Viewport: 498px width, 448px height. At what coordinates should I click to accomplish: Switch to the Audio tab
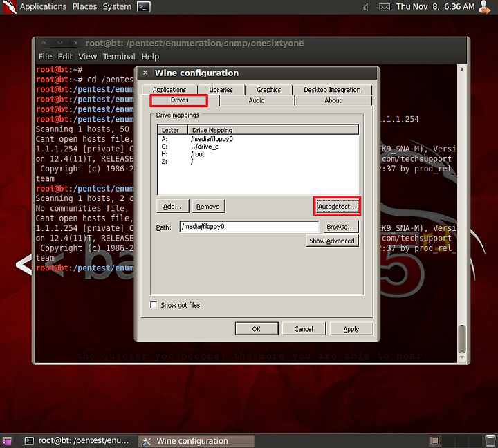point(257,100)
